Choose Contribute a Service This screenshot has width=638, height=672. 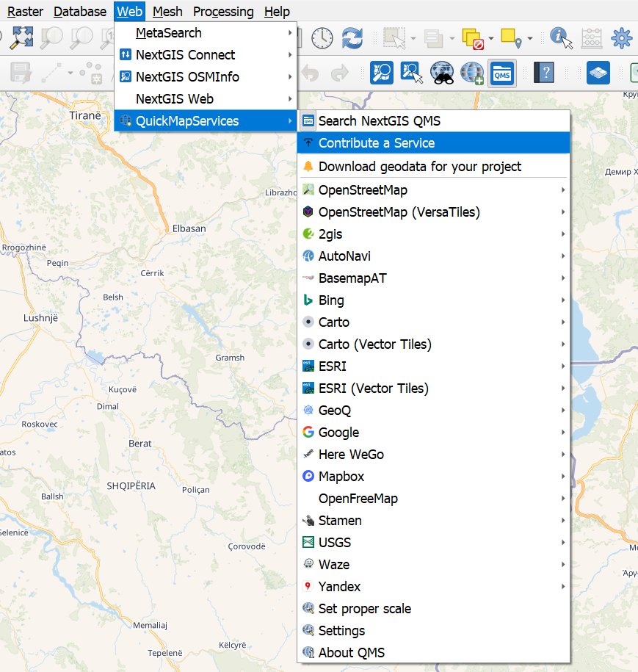point(434,142)
